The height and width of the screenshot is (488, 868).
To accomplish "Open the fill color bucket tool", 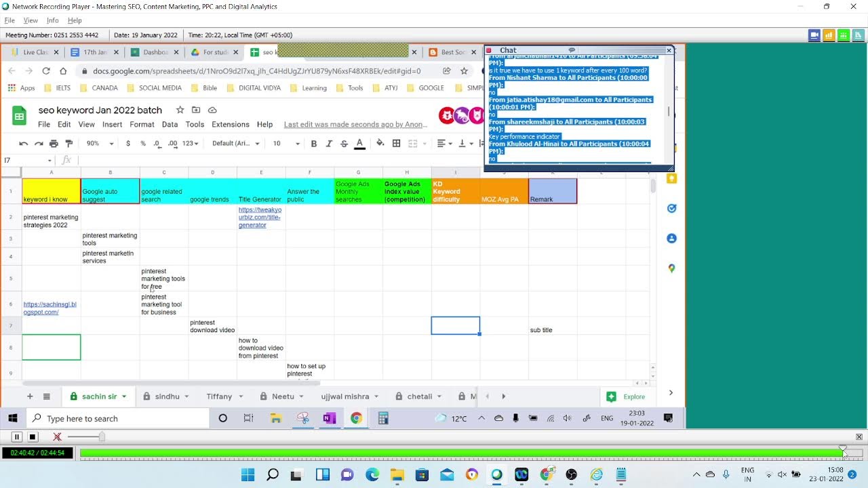I will [x=380, y=143].
